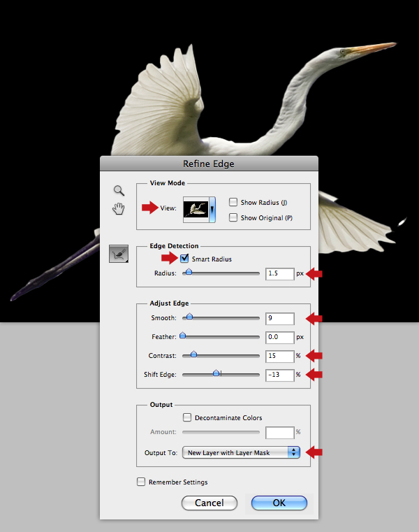Click the Feather value field 0.0
This screenshot has width=419, height=532.
[x=279, y=337]
